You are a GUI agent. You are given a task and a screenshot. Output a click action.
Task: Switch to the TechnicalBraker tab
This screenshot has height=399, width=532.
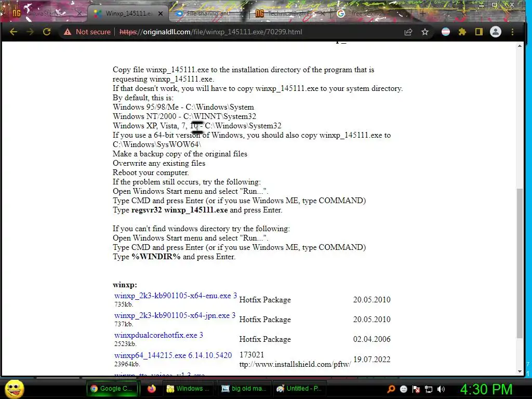pos(288,14)
